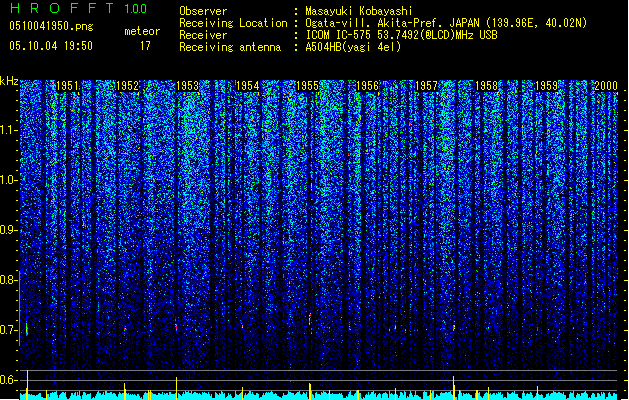
Task: Click the kHz axis unit label
Action: click(x=9, y=81)
